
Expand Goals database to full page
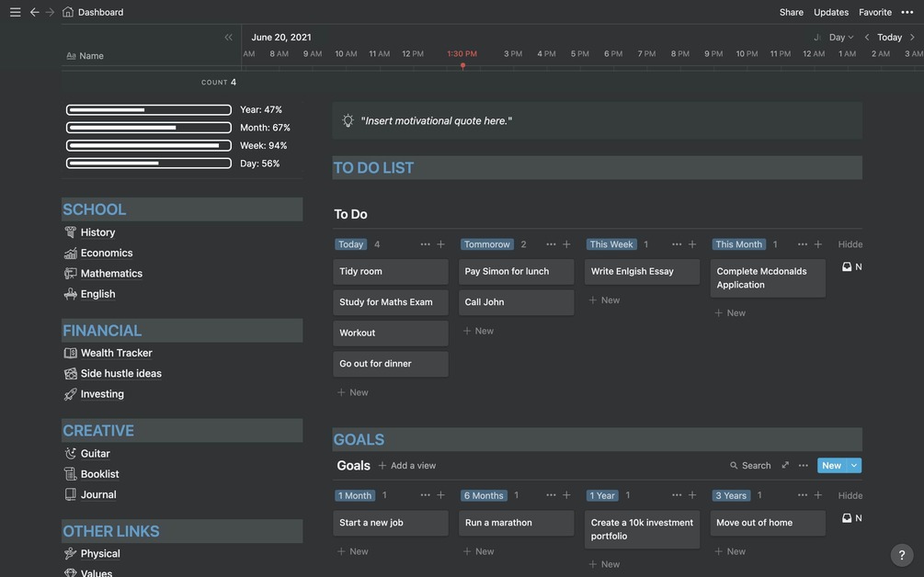pos(785,466)
